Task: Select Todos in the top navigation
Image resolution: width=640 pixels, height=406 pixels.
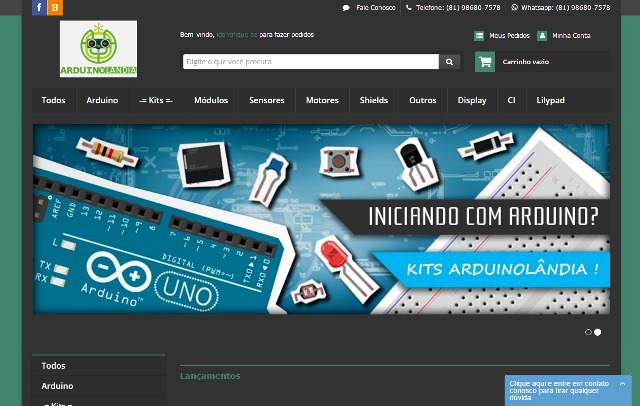Action: (x=53, y=100)
